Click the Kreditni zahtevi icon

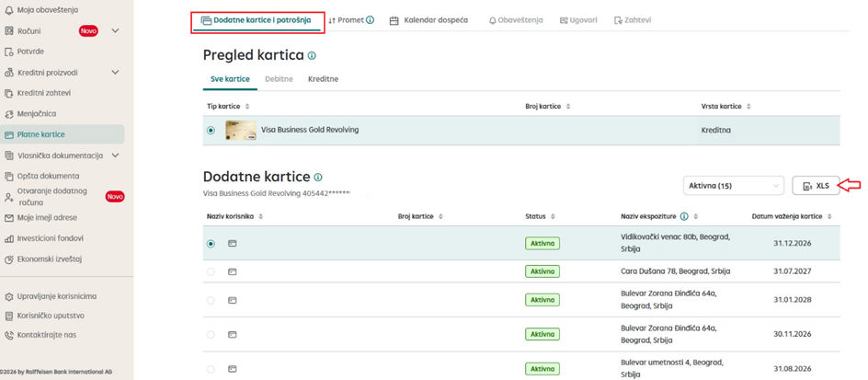pos(8,93)
